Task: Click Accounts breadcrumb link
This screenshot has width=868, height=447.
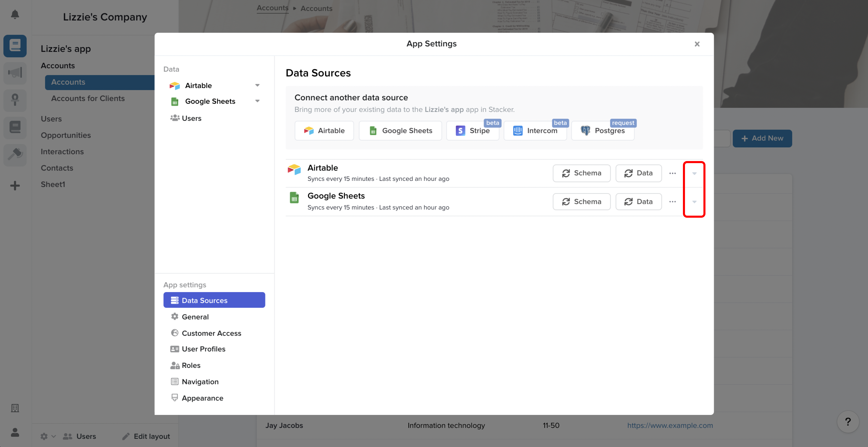Action: (x=272, y=8)
